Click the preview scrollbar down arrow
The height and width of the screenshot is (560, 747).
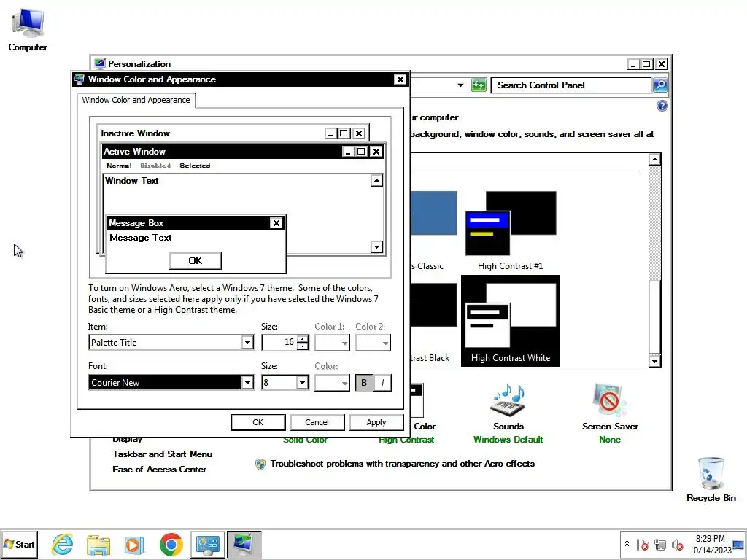tap(377, 246)
